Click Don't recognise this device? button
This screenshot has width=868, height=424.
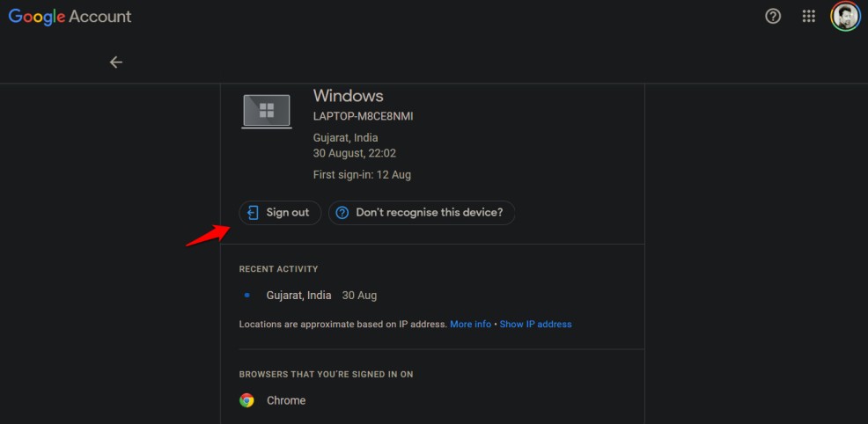(x=422, y=213)
